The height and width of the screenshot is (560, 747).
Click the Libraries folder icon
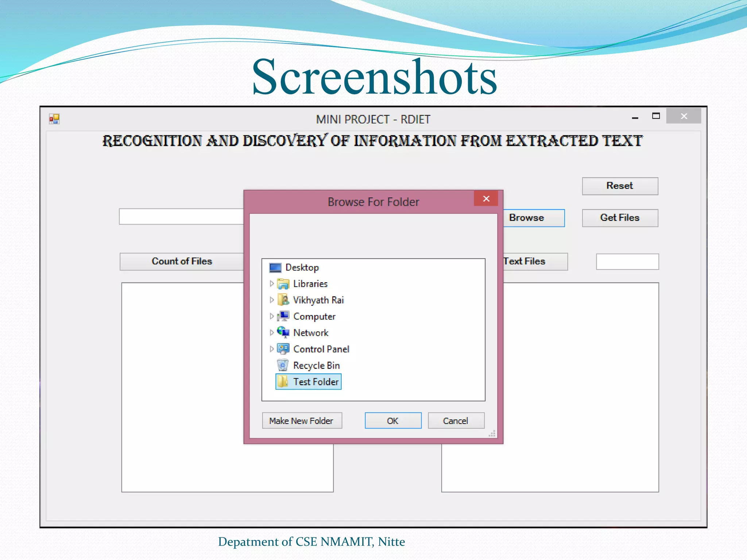point(283,284)
